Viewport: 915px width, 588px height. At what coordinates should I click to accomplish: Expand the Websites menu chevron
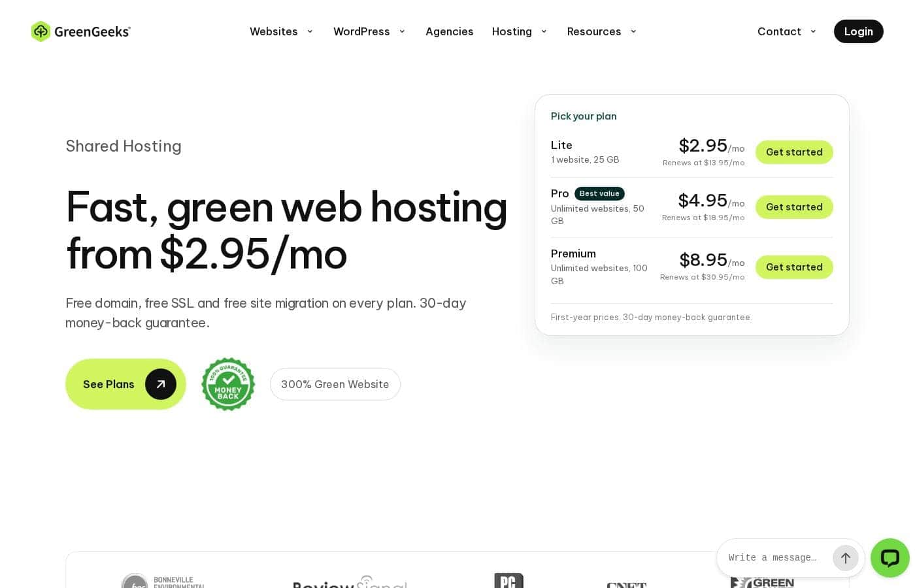(x=310, y=31)
